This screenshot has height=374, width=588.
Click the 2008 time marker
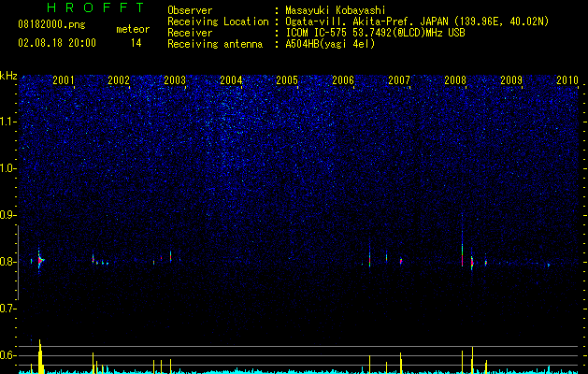455,80
